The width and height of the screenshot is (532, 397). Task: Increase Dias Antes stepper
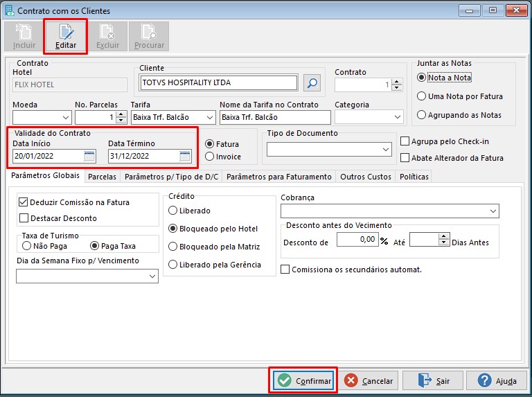pos(443,236)
